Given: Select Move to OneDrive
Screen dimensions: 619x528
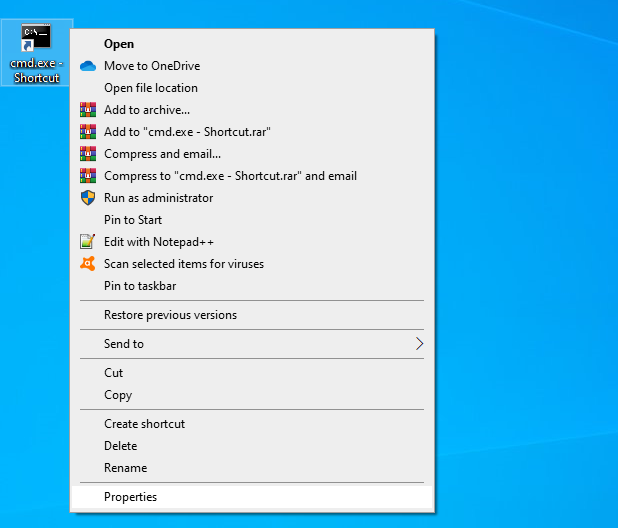Looking at the screenshot, I should click(x=252, y=66).
